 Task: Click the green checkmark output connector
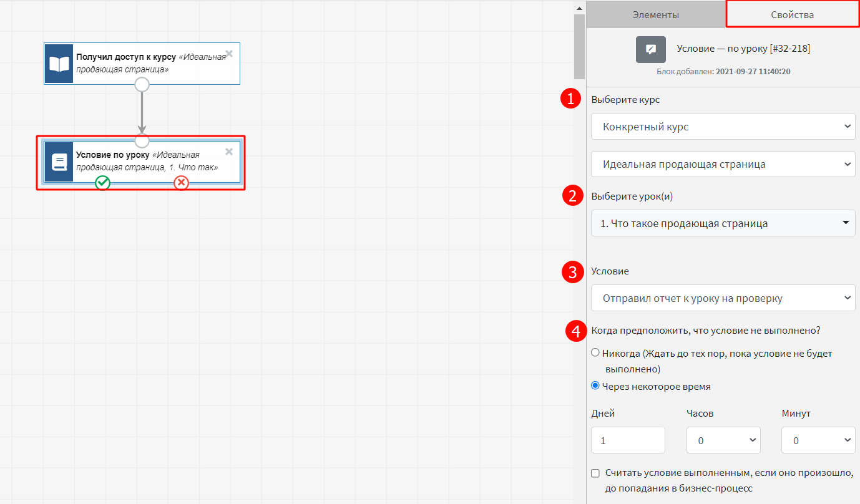coord(102,182)
